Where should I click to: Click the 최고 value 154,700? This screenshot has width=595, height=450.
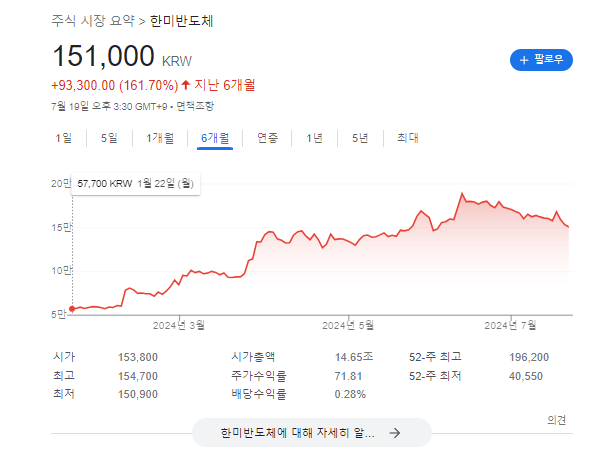138,376
